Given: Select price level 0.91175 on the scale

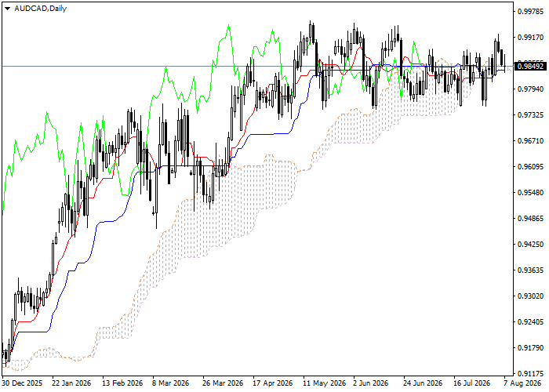Looking at the screenshot, I should coord(531,373).
